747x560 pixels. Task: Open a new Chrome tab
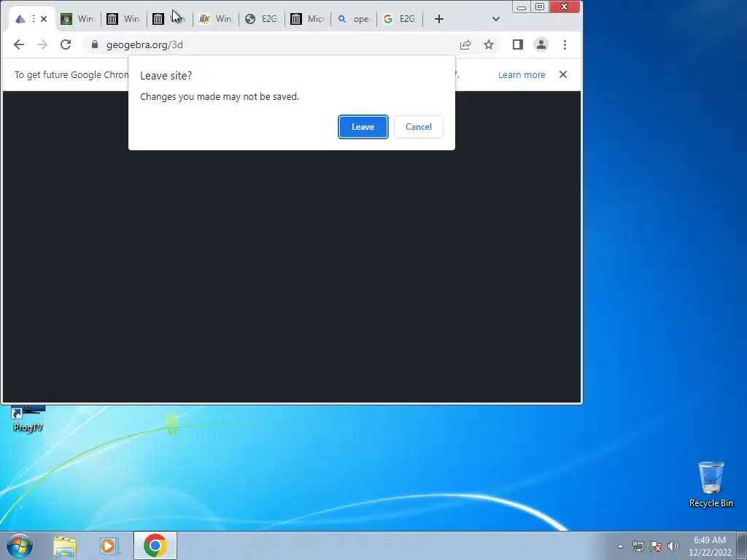(x=439, y=19)
